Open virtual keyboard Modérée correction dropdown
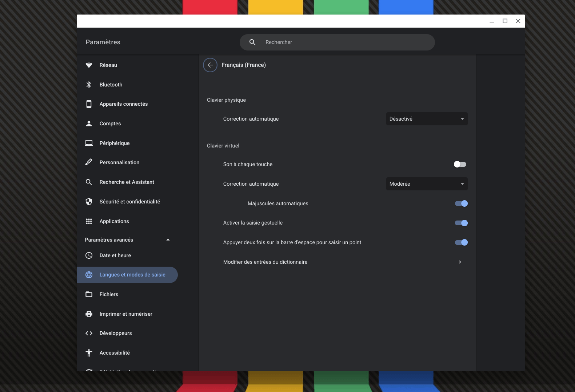 427,184
